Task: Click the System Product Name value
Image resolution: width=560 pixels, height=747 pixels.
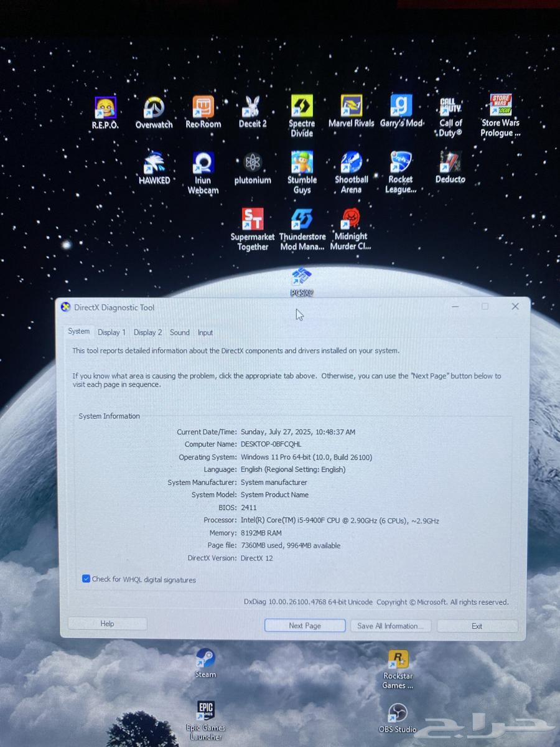Action: tap(274, 495)
